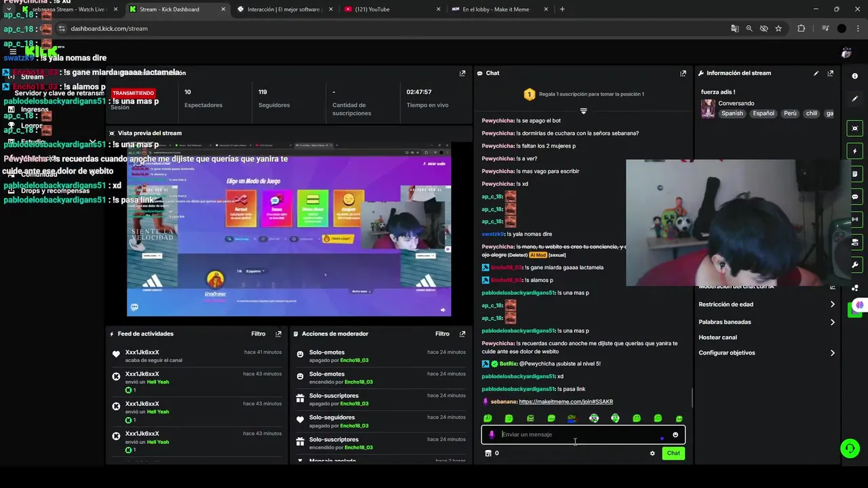This screenshot has height=488, width=868.
Task: Click Xxx1Jk6xxX follow entry from hace 41 minutos
Action: [x=197, y=356]
